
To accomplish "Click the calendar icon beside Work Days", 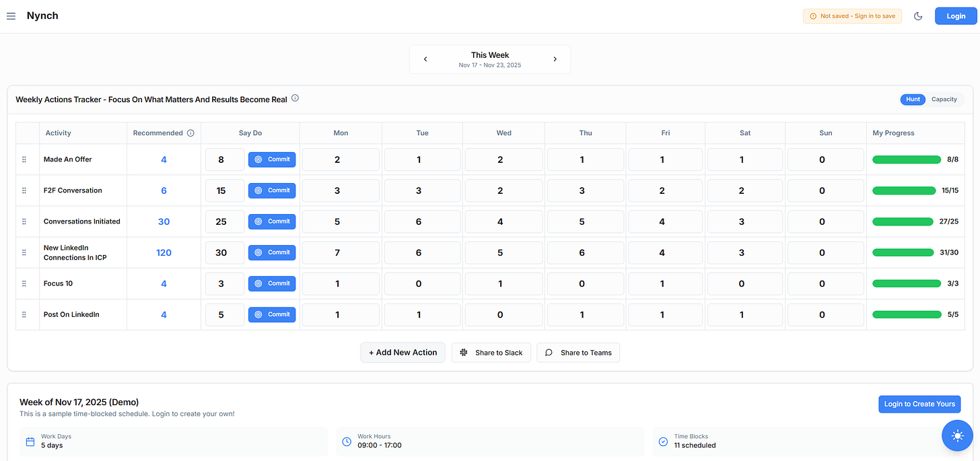I will pos(30,441).
